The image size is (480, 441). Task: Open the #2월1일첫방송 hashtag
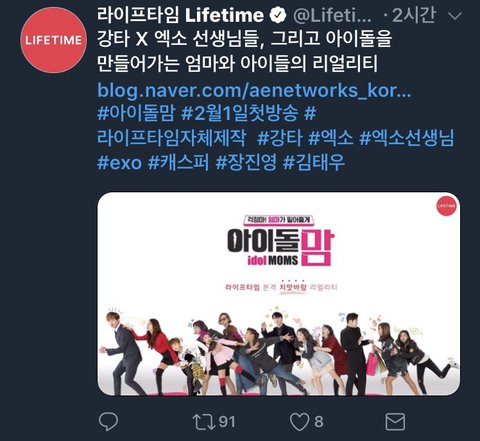240,113
